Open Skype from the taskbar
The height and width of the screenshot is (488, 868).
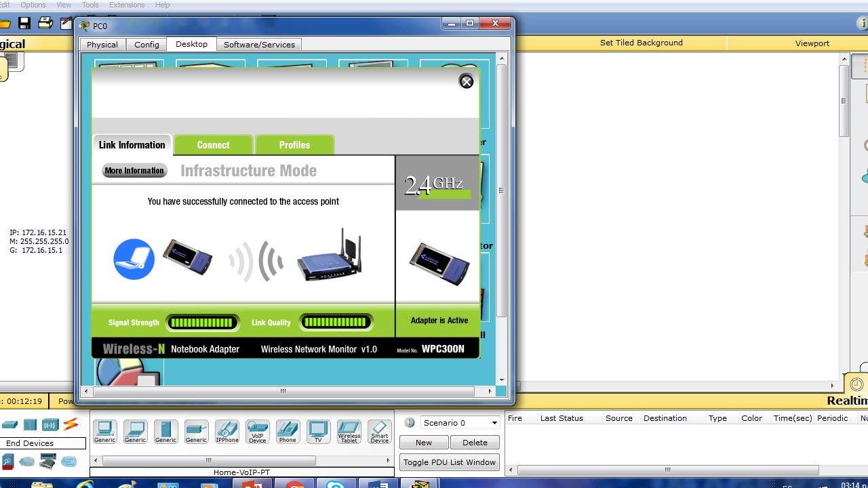(336, 485)
